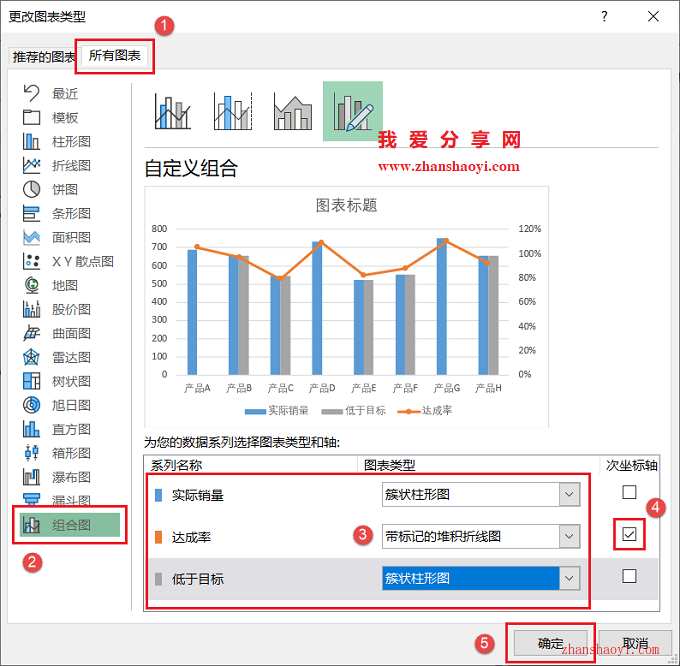Choose the 瀑布图 waterfall icon

(31, 477)
